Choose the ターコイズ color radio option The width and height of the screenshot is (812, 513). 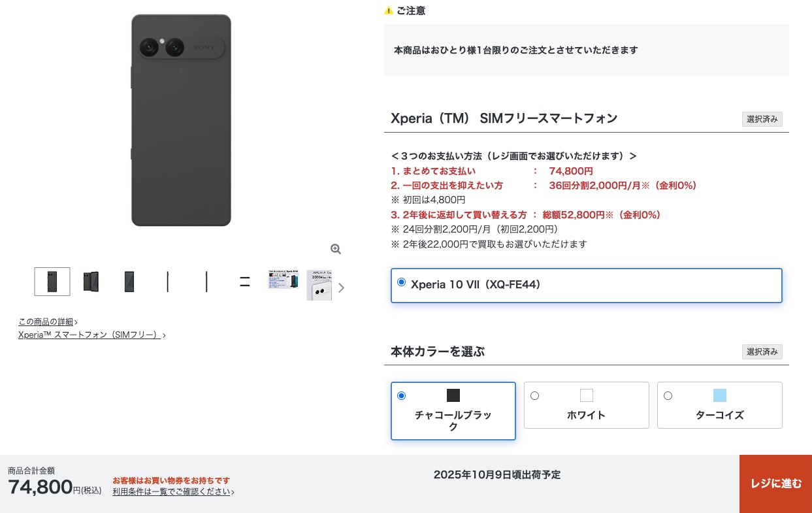(668, 395)
